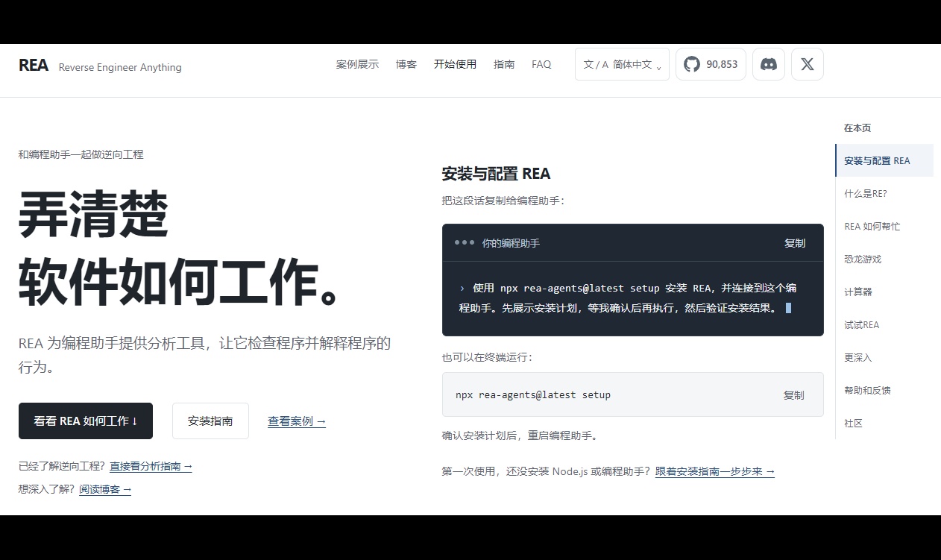This screenshot has width=941, height=560.
Task: Open the 案例展示 nav item
Action: 357,64
